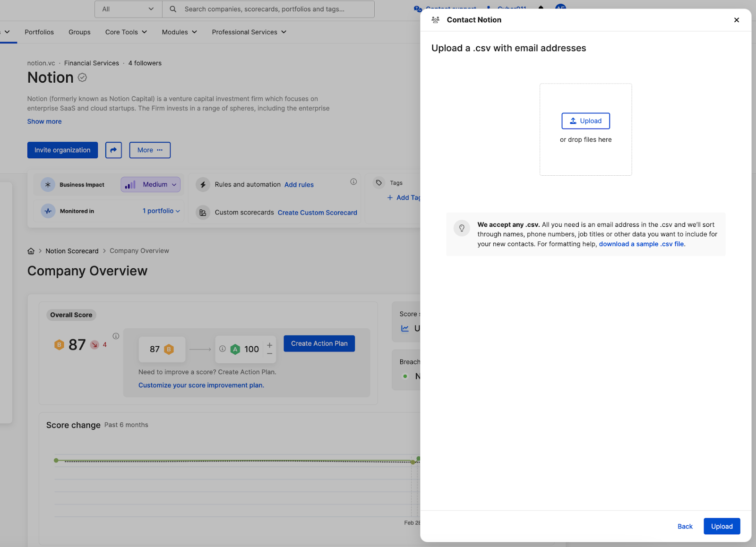Click the Tags label icon
The image size is (756, 547).
point(378,183)
